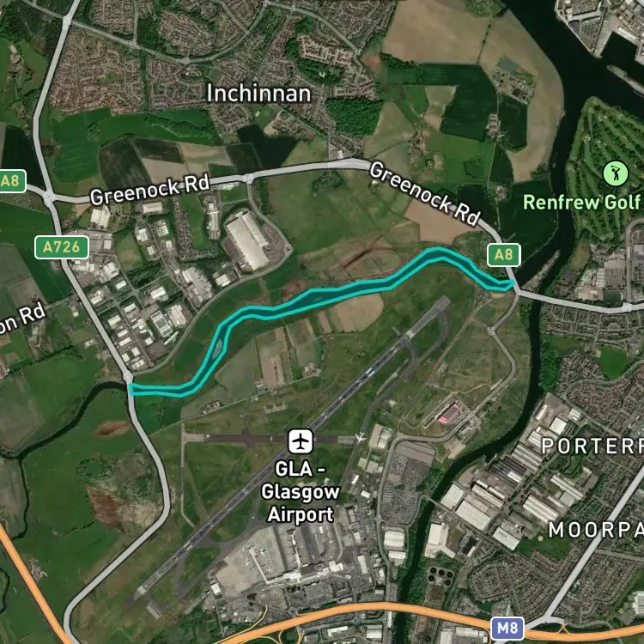
Task: Click the A8 shield near Greenock Rd east
Action: tap(504, 255)
